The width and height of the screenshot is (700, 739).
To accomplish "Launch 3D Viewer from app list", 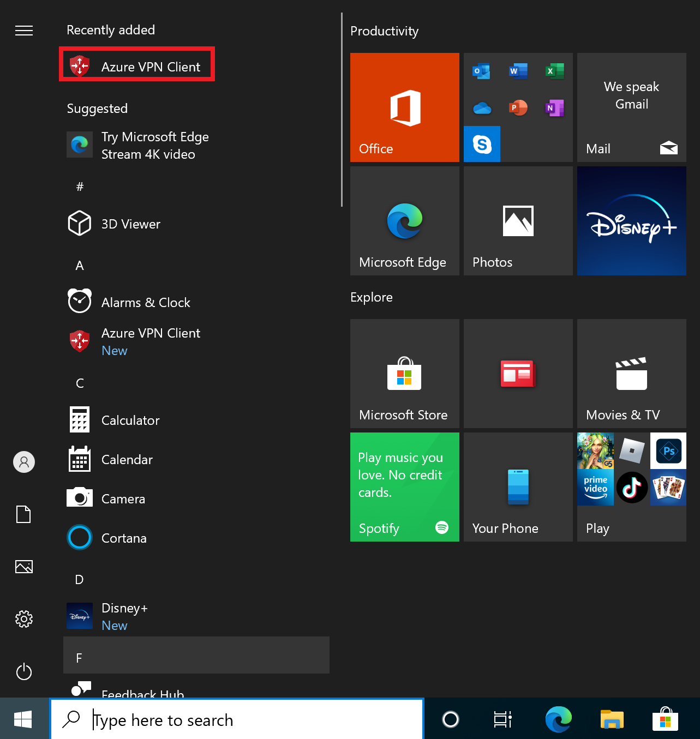I will 196,224.
